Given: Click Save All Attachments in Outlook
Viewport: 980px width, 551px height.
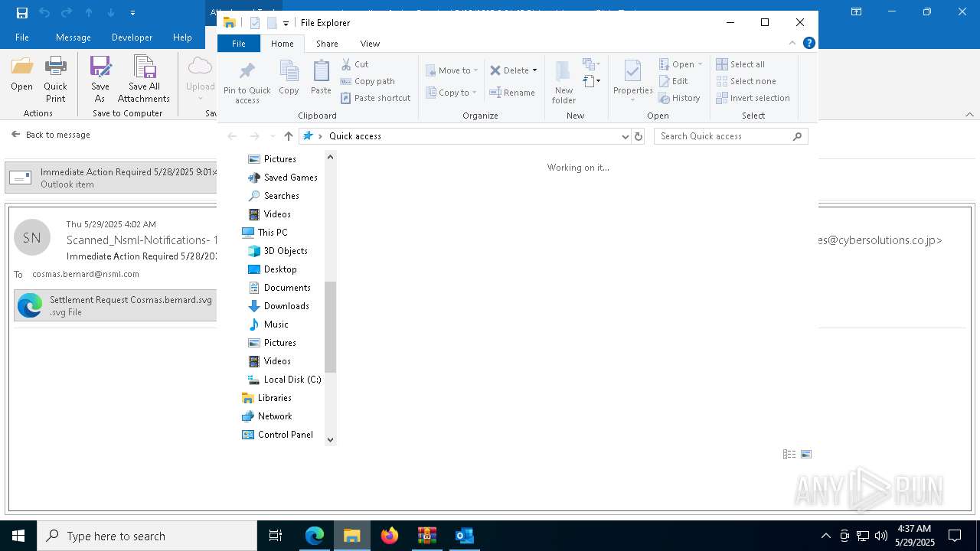Looking at the screenshot, I should tap(144, 80).
